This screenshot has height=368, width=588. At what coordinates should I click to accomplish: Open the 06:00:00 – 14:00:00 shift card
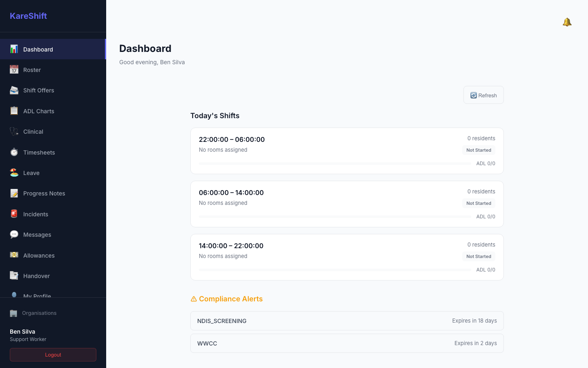click(347, 204)
